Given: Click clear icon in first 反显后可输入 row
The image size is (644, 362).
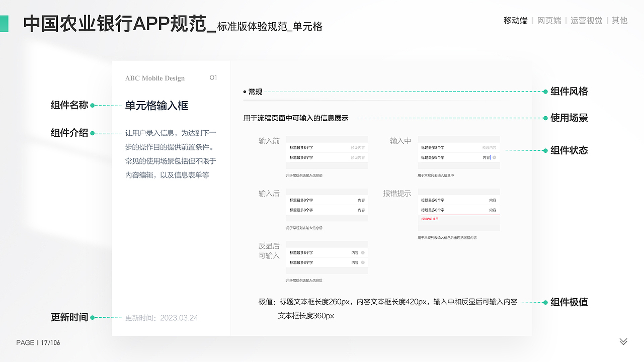Looking at the screenshot, I should [363, 252].
